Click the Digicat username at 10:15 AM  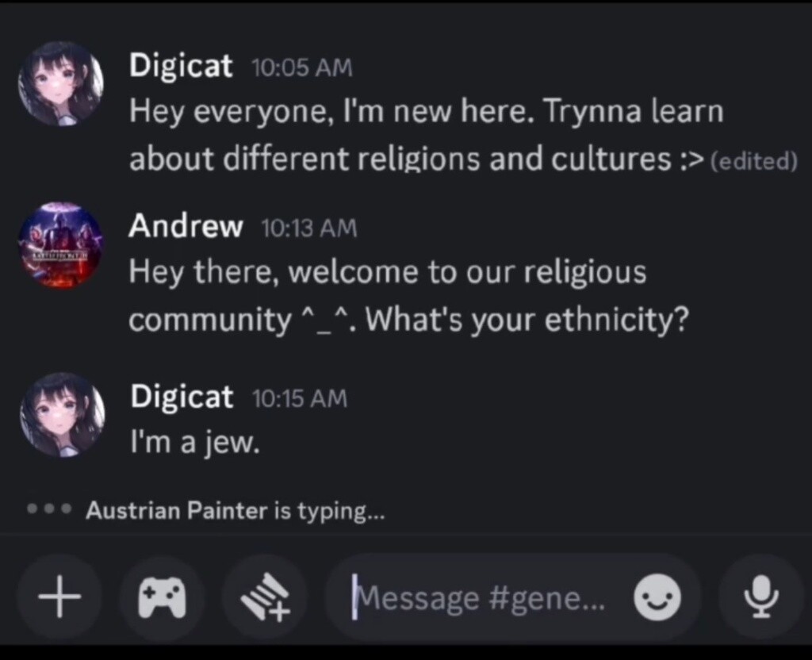[182, 397]
